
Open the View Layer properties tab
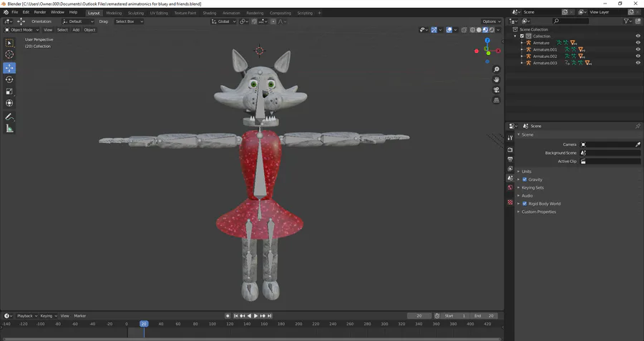(x=510, y=169)
